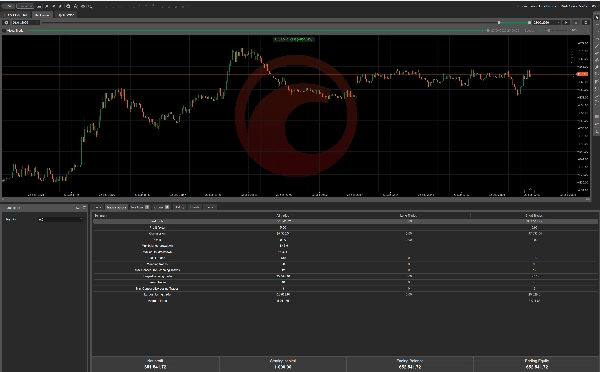The width and height of the screenshot is (600, 372).
Task: Adjust the visual mode speed slider
Action: pyautogui.click(x=548, y=30)
